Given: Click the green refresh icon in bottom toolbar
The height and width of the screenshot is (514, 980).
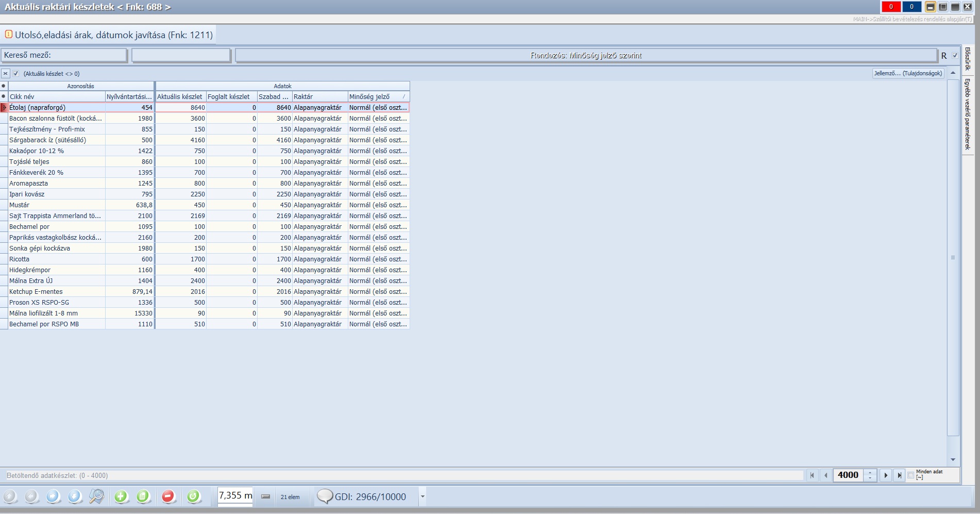Looking at the screenshot, I should pos(194,496).
